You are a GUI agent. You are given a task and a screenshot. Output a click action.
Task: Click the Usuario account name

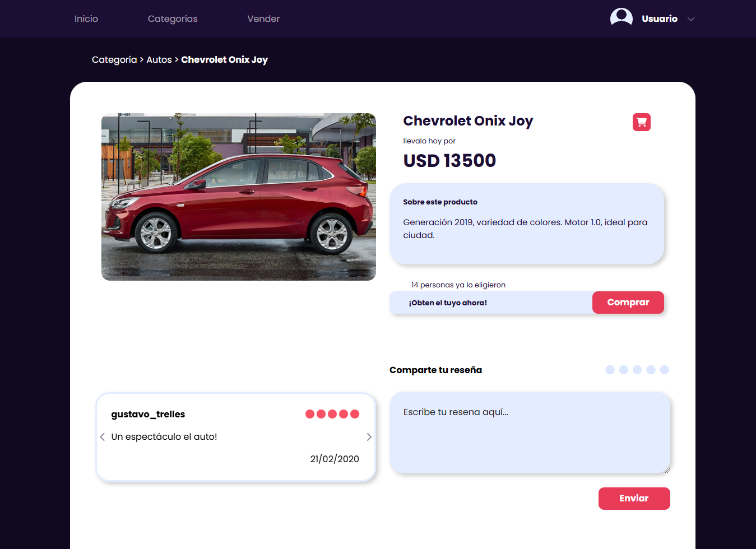660,19
